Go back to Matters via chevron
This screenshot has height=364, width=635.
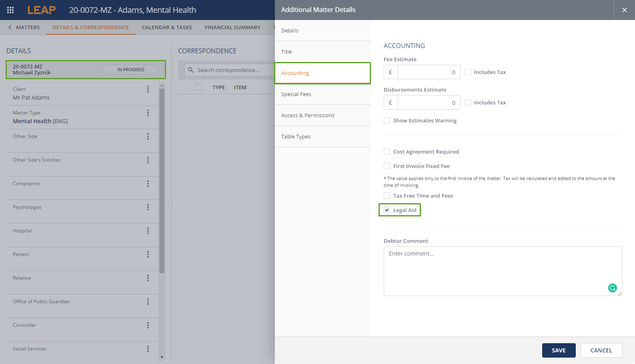pyautogui.click(x=10, y=27)
